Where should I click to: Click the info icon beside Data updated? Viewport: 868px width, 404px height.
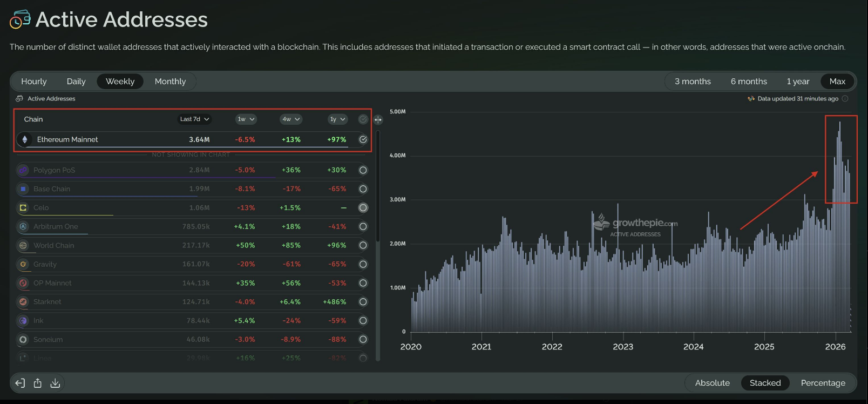[x=845, y=98]
